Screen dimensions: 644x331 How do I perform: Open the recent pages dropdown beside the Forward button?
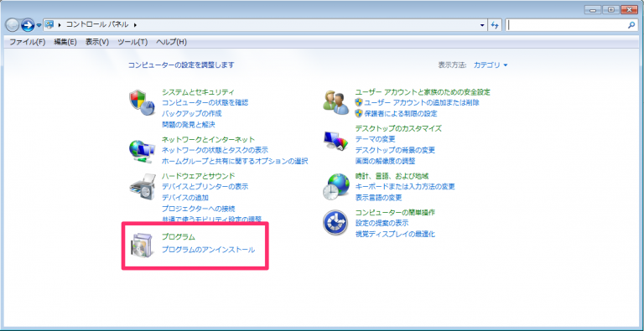pos(39,25)
